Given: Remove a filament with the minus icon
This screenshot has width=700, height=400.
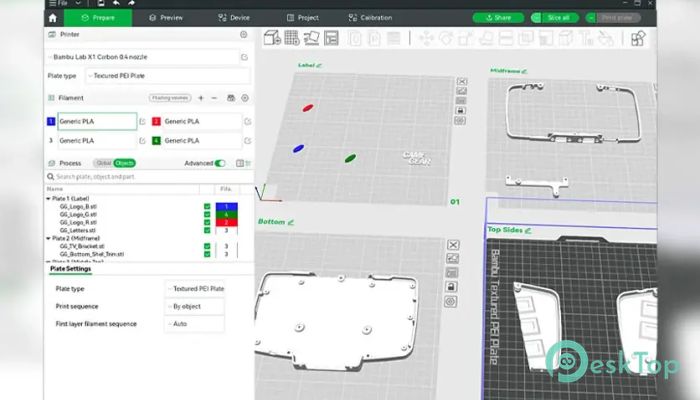Looking at the screenshot, I should 214,98.
